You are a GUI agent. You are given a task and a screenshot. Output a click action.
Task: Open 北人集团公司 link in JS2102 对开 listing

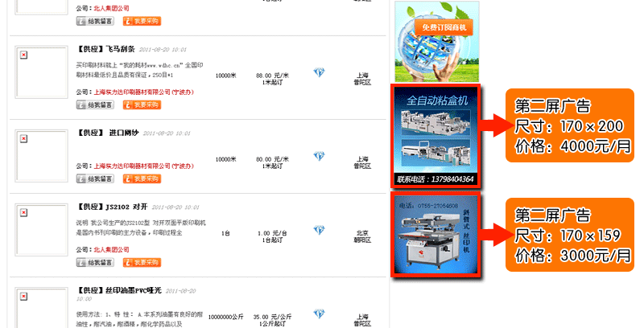coord(111,250)
